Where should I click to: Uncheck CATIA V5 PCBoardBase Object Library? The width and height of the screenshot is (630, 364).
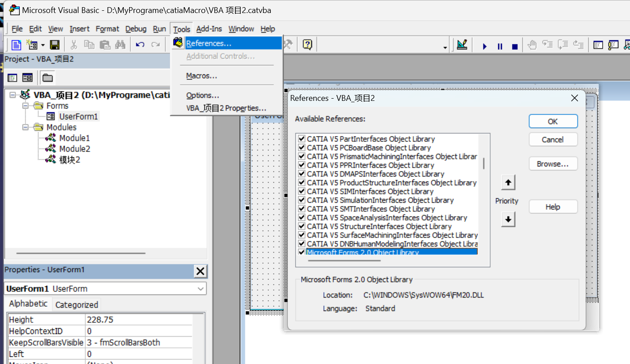pos(302,147)
